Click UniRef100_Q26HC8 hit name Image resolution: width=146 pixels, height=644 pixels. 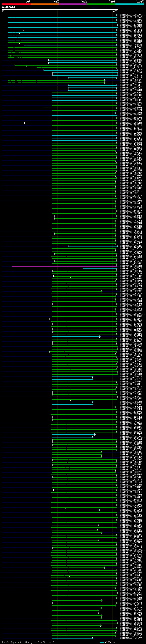coord(131,626)
